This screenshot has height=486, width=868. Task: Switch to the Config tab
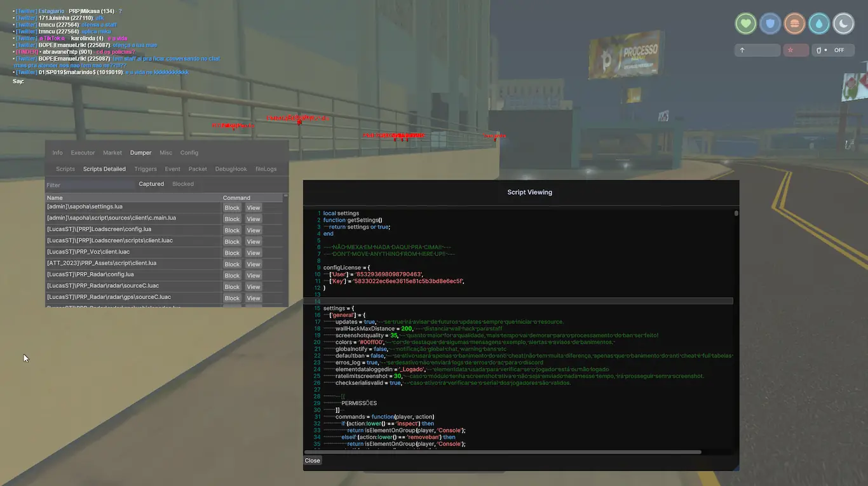click(189, 153)
